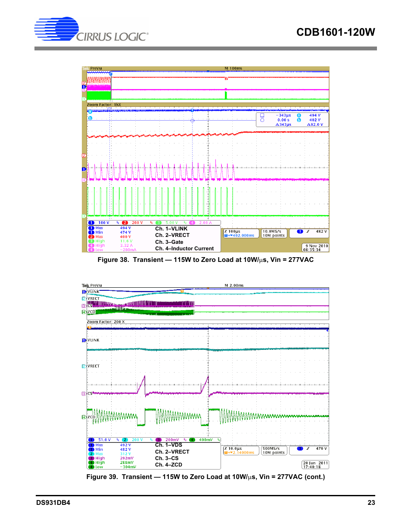Screen dimensions: 411x532
Task: Select the 'Zoom Factor: 200 X' label
Action: click(106, 322)
